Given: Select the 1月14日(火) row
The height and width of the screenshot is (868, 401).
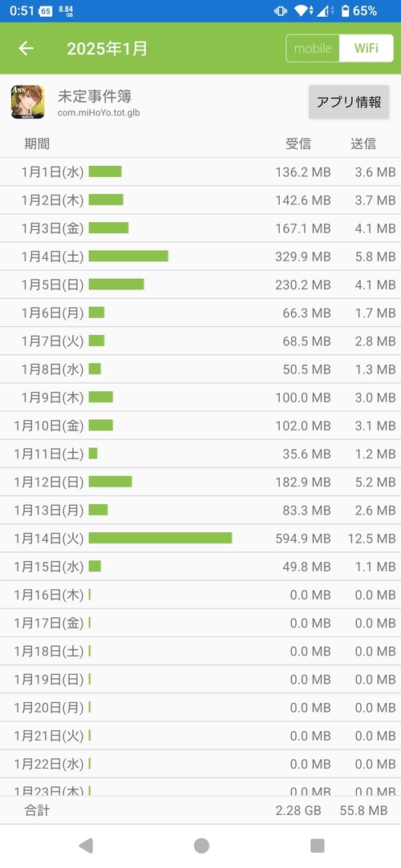Looking at the screenshot, I should click(x=200, y=538).
